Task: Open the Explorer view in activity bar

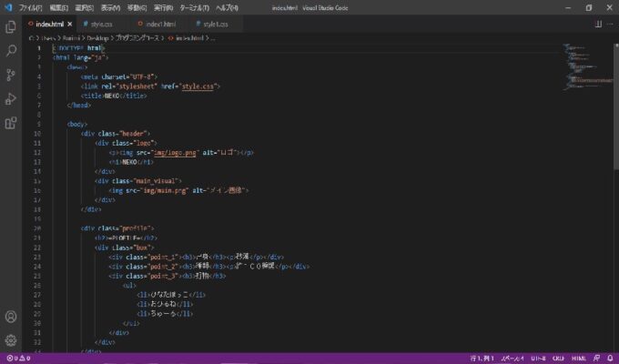Action: click(11, 27)
